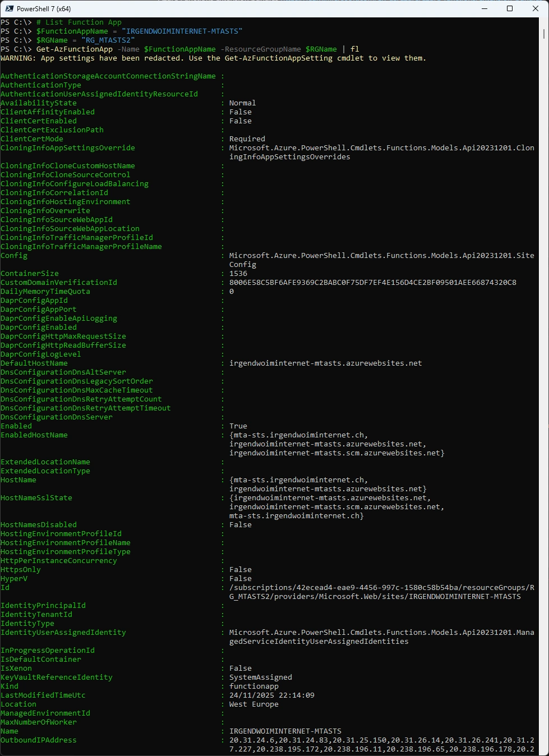The height and width of the screenshot is (756, 549).
Task: Click the ContainerSize value 1536
Action: [x=238, y=274]
